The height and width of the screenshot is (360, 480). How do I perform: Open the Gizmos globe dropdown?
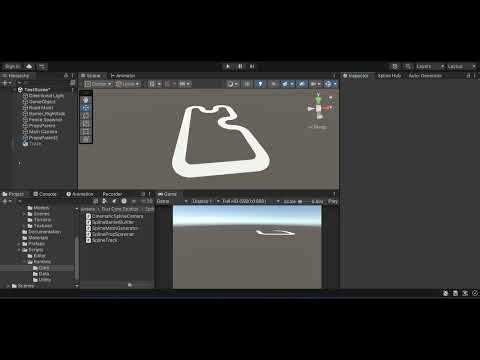pos(330,84)
